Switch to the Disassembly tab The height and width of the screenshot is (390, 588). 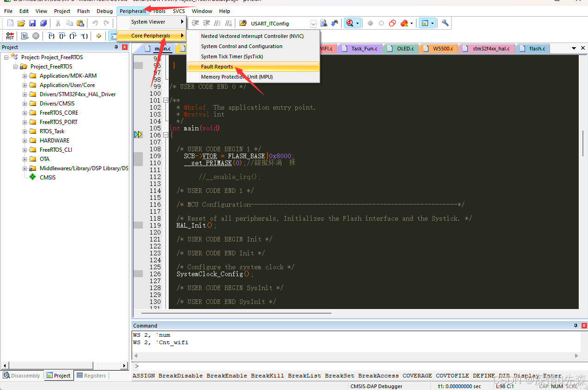tap(22, 376)
